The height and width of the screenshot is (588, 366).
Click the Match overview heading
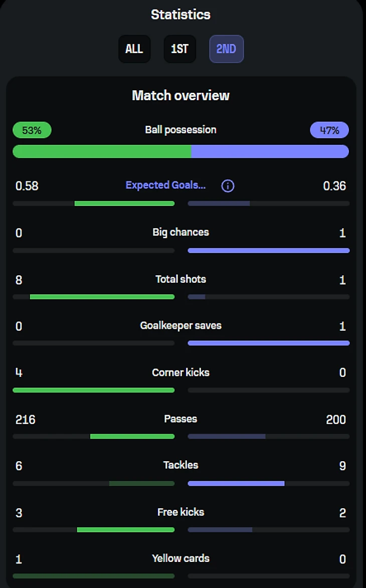(x=180, y=95)
